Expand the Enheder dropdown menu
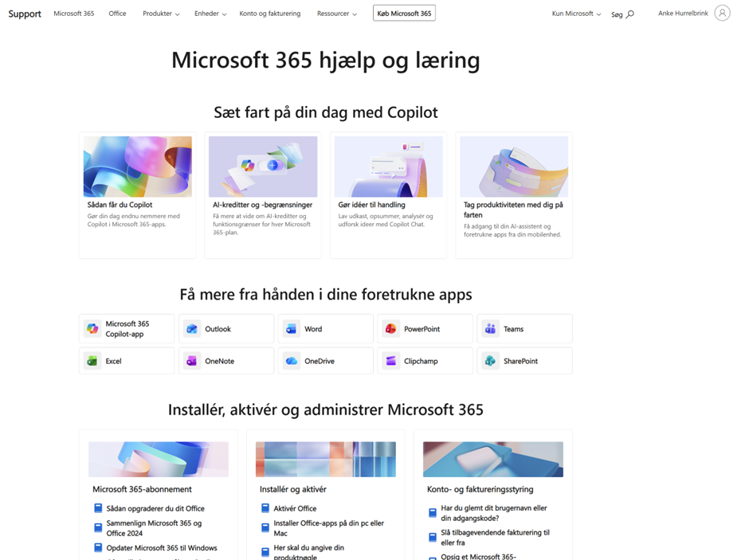Viewport: 749px width, 560px height. point(210,14)
